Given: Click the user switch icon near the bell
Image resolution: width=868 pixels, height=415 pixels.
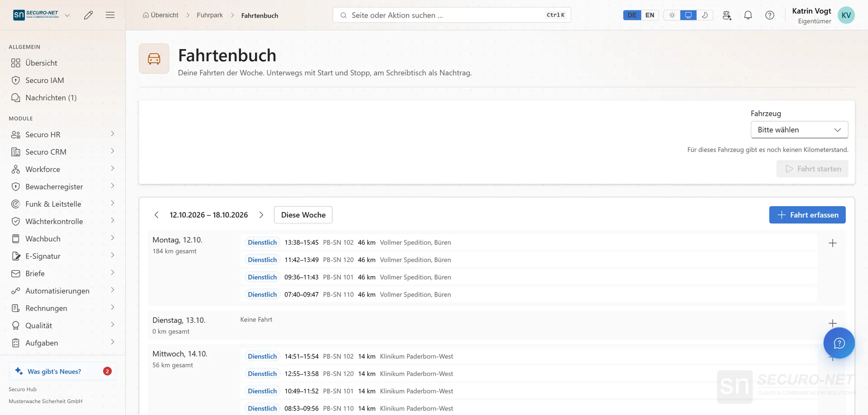Looking at the screenshot, I should 727,15.
